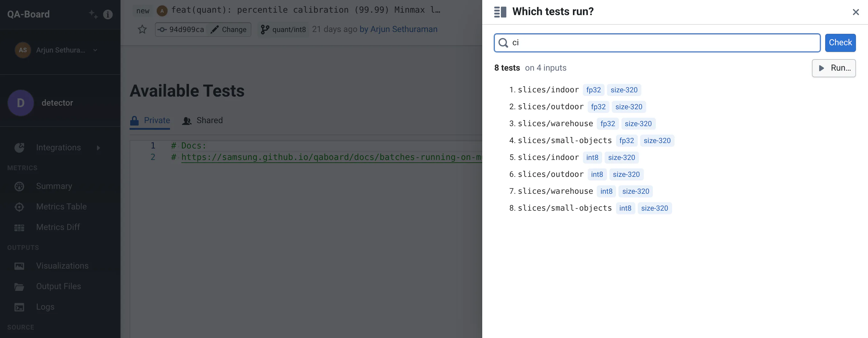Switch to the Shared tab
The image size is (868, 338).
point(203,120)
